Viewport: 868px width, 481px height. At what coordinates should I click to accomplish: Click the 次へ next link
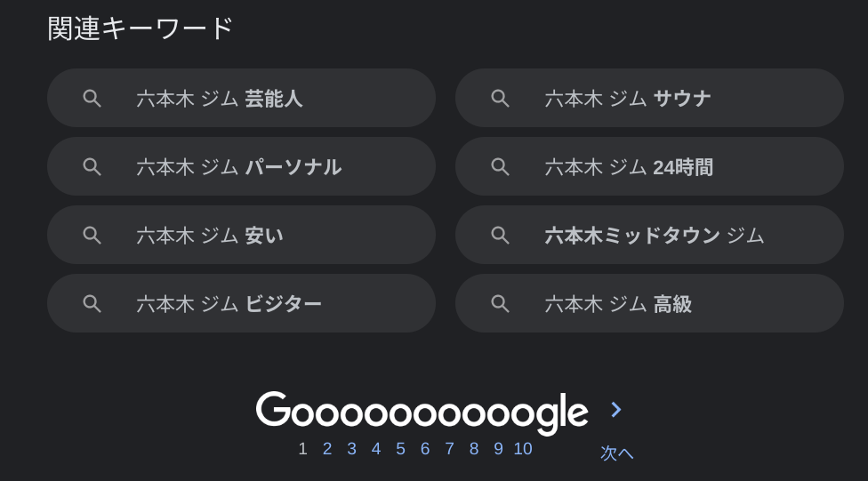click(616, 453)
